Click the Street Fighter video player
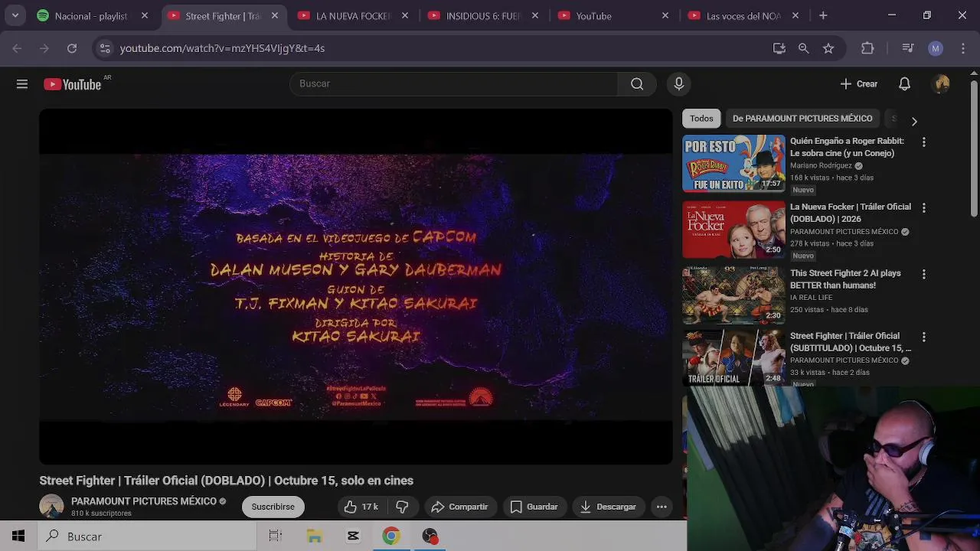980x551 pixels. (x=356, y=286)
